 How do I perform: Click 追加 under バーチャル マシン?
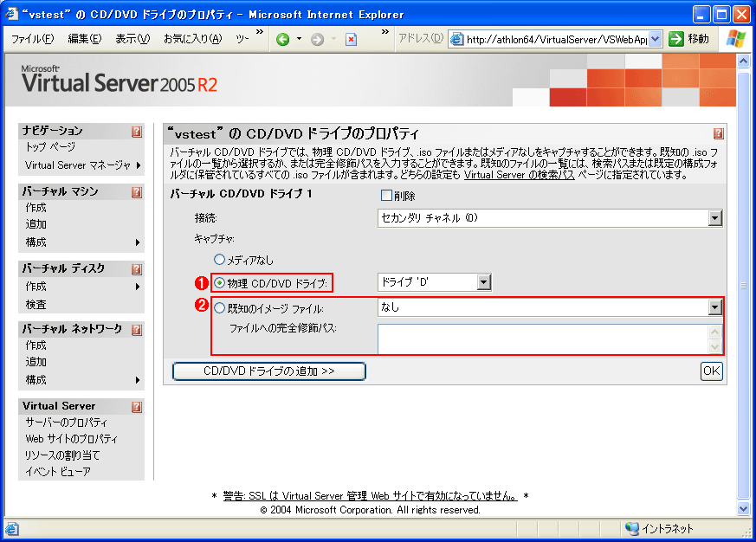tap(36, 224)
